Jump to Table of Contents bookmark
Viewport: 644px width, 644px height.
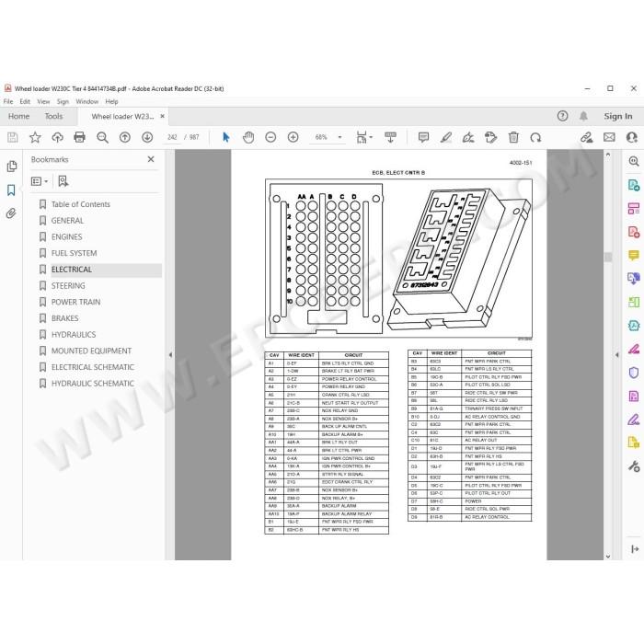81,204
